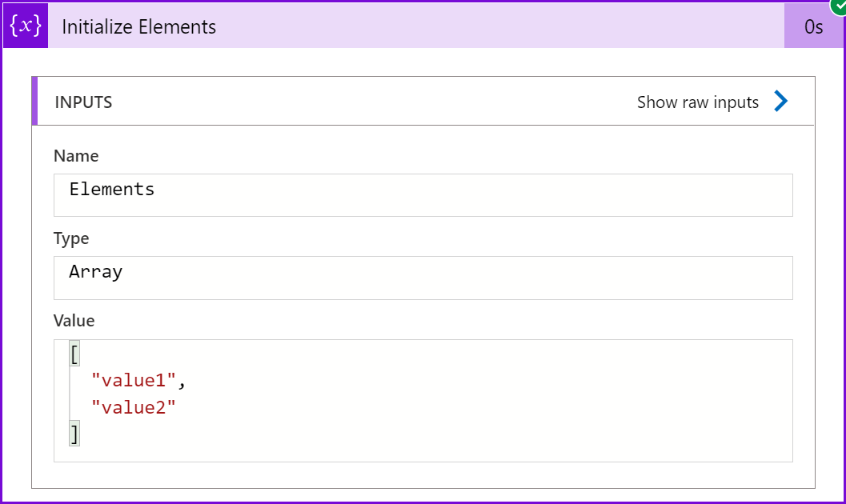Viewport: 846px width, 504px height.
Task: Click the "value1" string in the array
Action: 133,380
